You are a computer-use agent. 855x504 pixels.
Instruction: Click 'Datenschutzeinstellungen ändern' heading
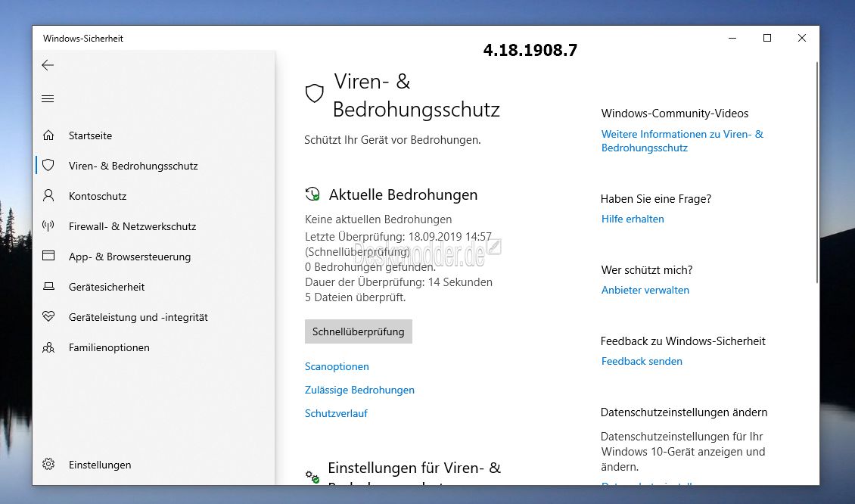pyautogui.click(x=684, y=412)
